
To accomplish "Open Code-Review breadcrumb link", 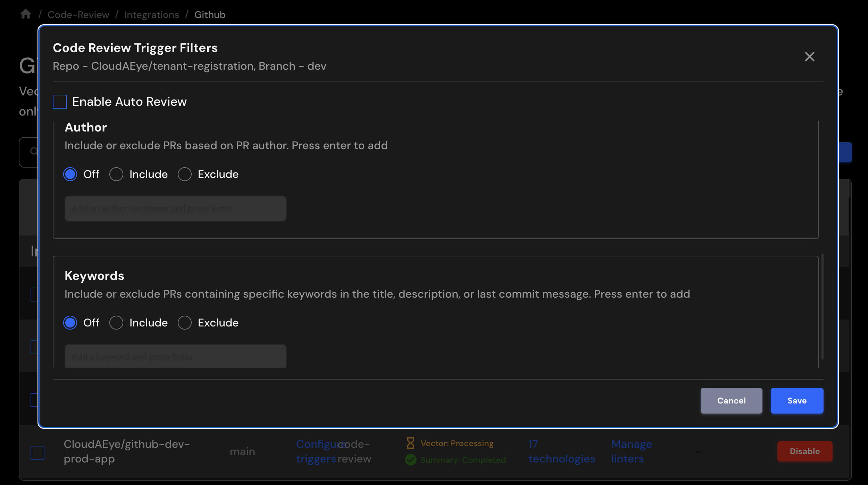I will pyautogui.click(x=78, y=15).
